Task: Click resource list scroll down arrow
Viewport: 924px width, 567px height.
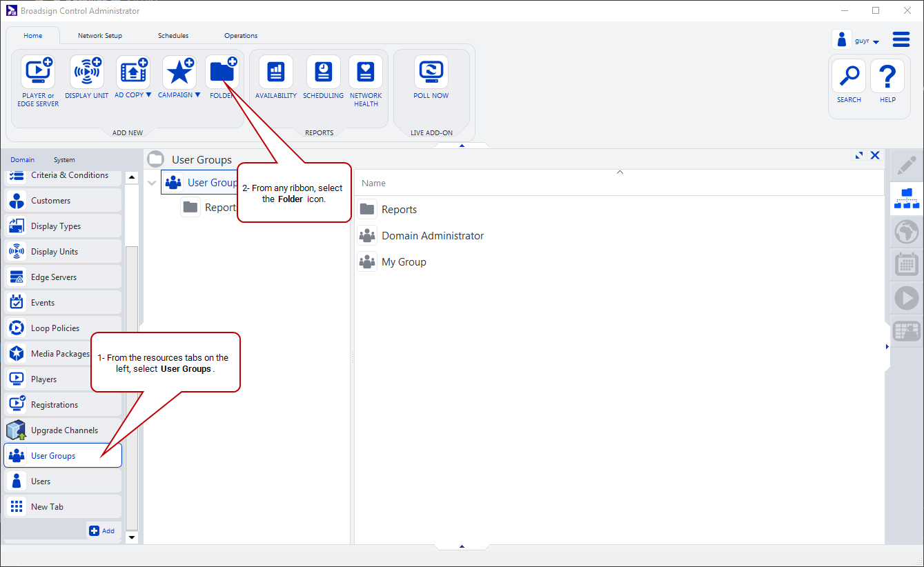Action: coord(132,537)
